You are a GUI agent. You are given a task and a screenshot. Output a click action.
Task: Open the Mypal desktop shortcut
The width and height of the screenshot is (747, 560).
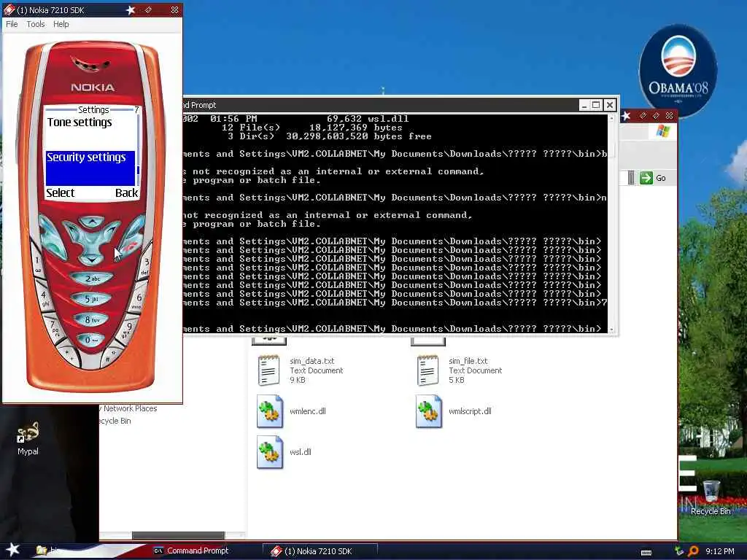28,438
